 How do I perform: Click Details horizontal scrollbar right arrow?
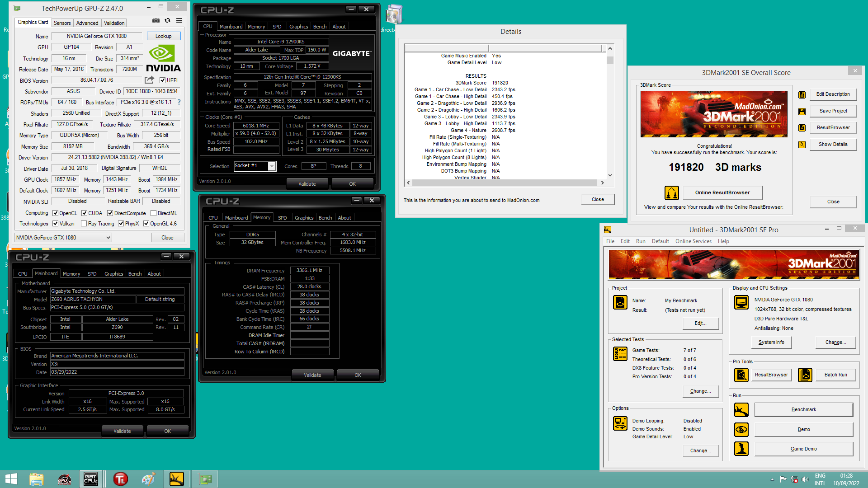[602, 183]
